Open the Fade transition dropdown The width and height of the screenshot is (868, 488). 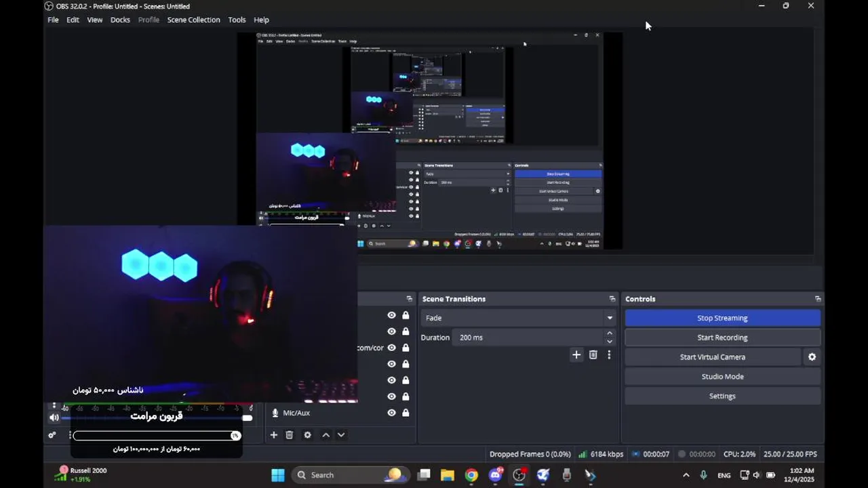[518, 318]
